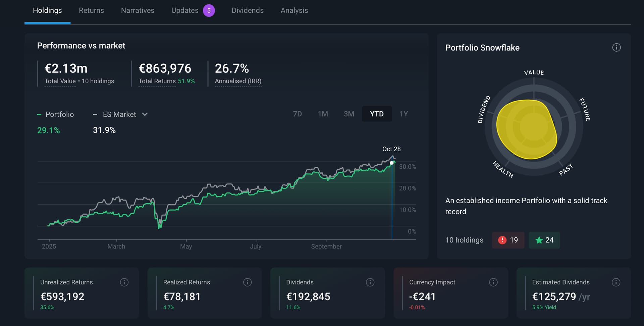The height and width of the screenshot is (326, 644).
Task: Show info for the Dividends card
Action: tap(370, 282)
